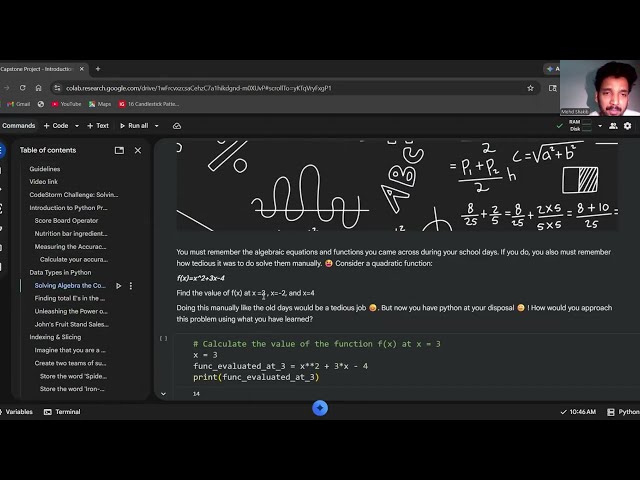Open Create two teams of su... entry
This screenshot has height=480, width=640.
(x=70, y=363)
